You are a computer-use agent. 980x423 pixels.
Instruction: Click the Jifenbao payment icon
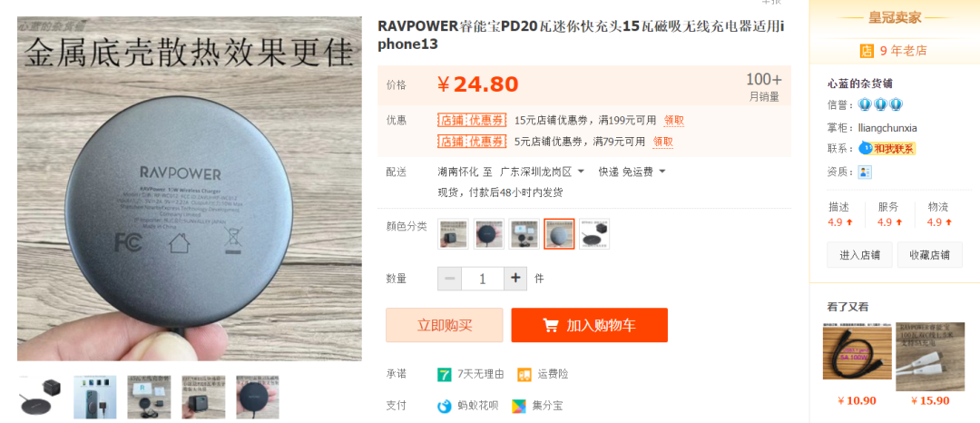519,406
